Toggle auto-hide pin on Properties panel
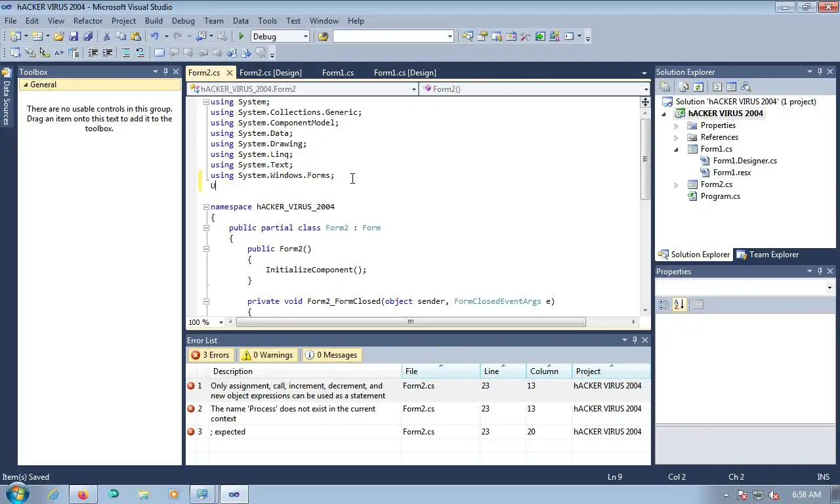Screen dimensions: 840x504 820,271
